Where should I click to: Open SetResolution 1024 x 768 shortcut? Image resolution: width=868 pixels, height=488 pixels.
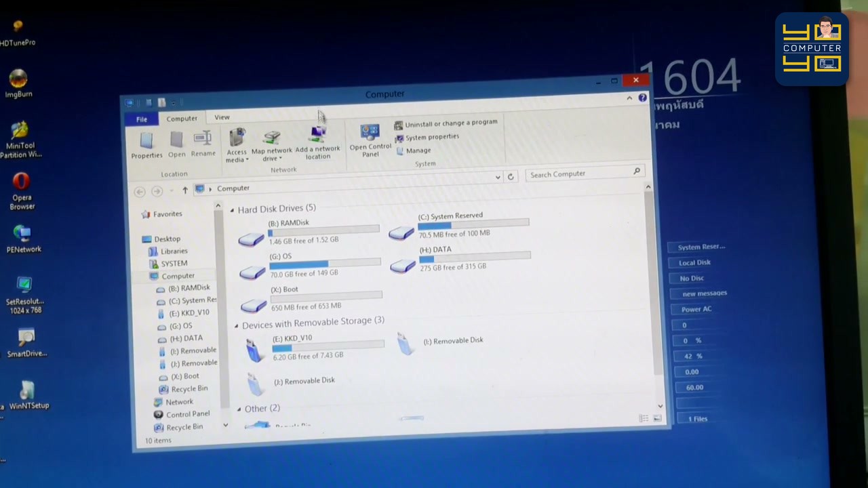[x=24, y=296]
